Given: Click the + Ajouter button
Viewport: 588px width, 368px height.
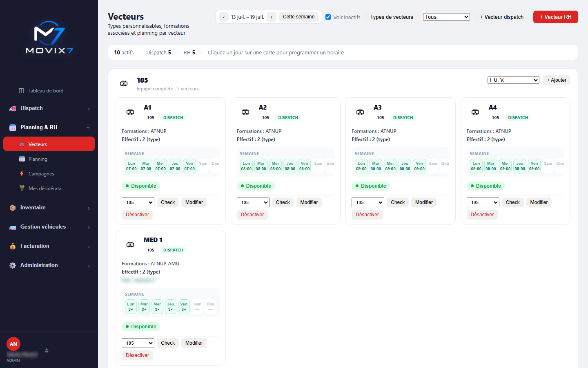Looking at the screenshot, I should [x=557, y=80].
